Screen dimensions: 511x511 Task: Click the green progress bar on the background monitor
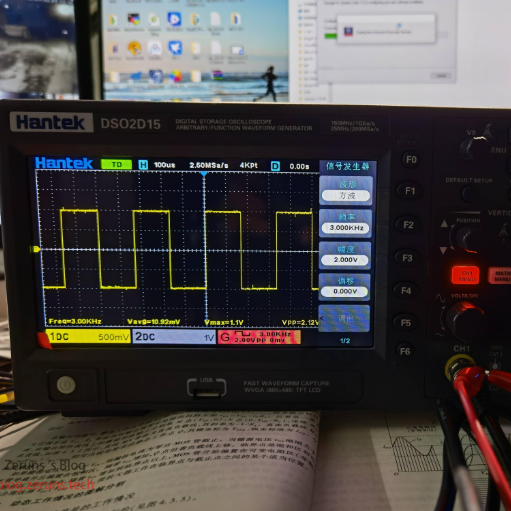pyautogui.click(x=331, y=36)
